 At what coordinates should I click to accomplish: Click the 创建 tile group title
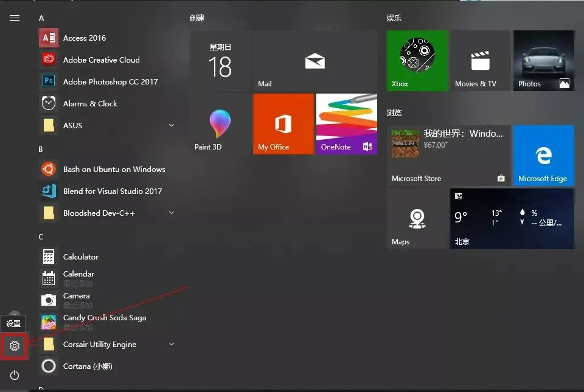197,18
